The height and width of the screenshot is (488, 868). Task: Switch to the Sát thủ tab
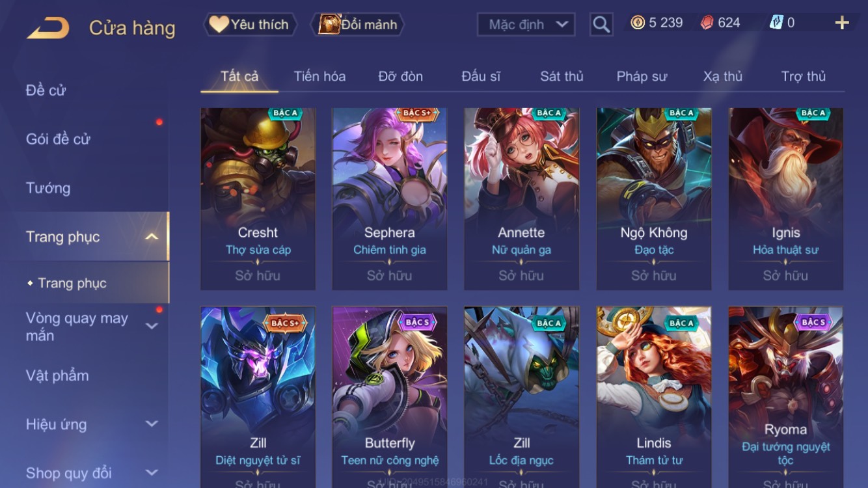coord(562,76)
